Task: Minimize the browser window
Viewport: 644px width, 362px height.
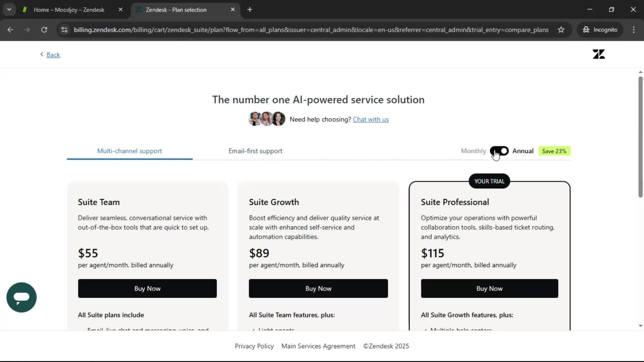Action: [590, 9]
